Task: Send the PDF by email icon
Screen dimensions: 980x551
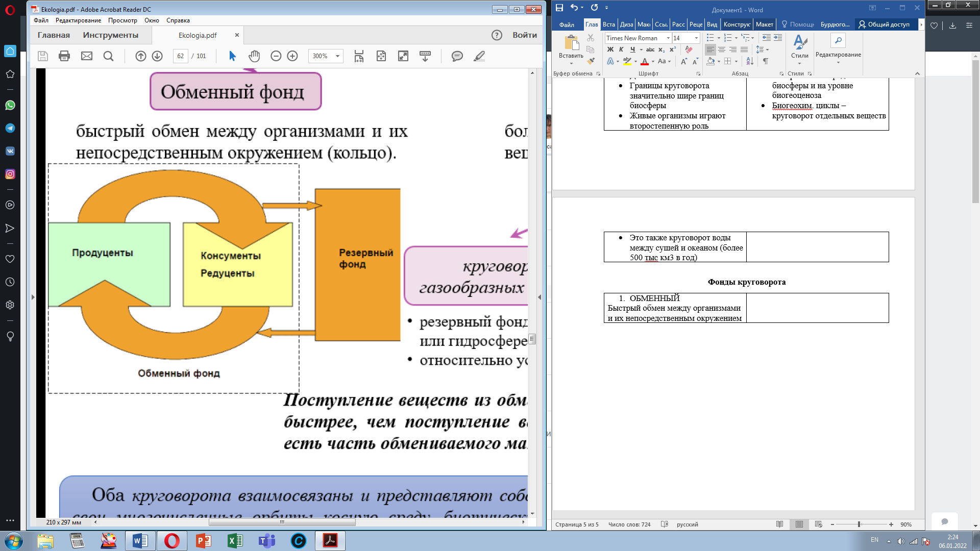Action: [87, 56]
